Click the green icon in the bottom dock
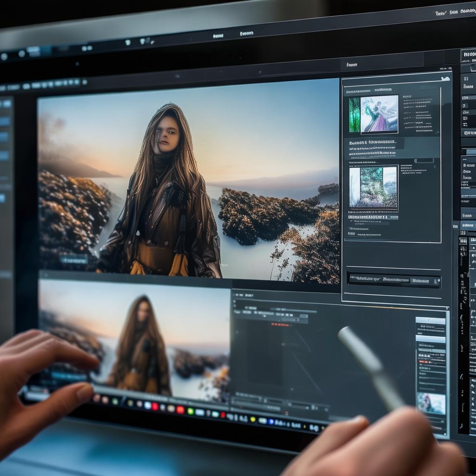Viewport: 476px width, 476px height. pyautogui.click(x=190, y=411)
